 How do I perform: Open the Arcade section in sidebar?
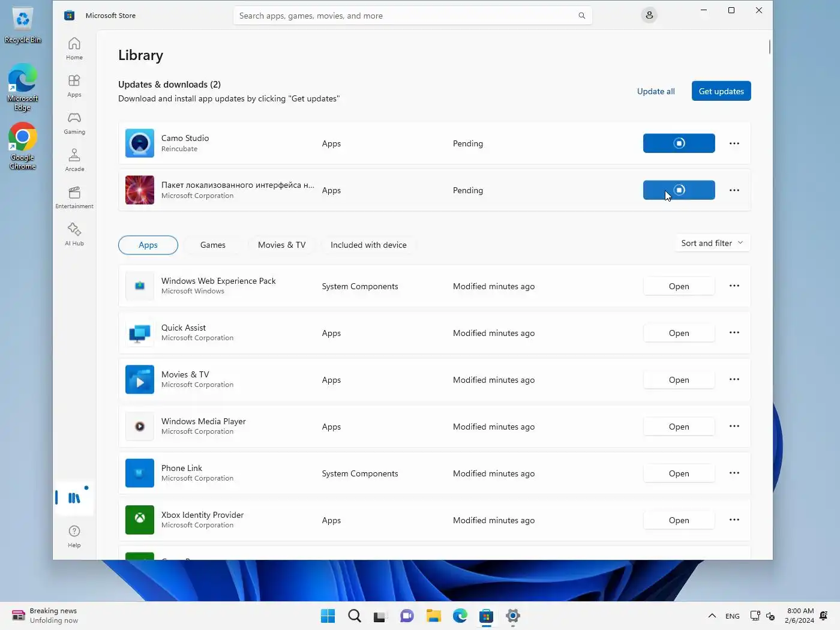[x=74, y=160]
